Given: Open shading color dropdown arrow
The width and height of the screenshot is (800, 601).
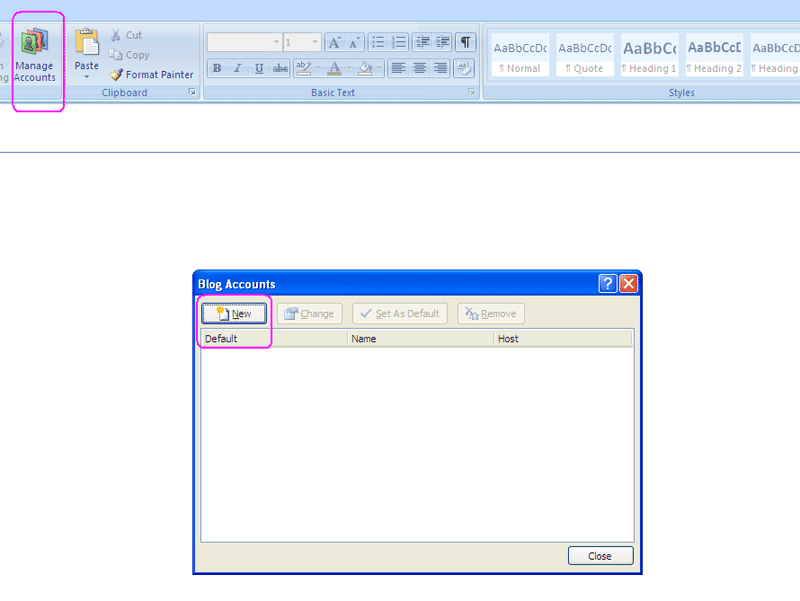Looking at the screenshot, I should pos(379,68).
